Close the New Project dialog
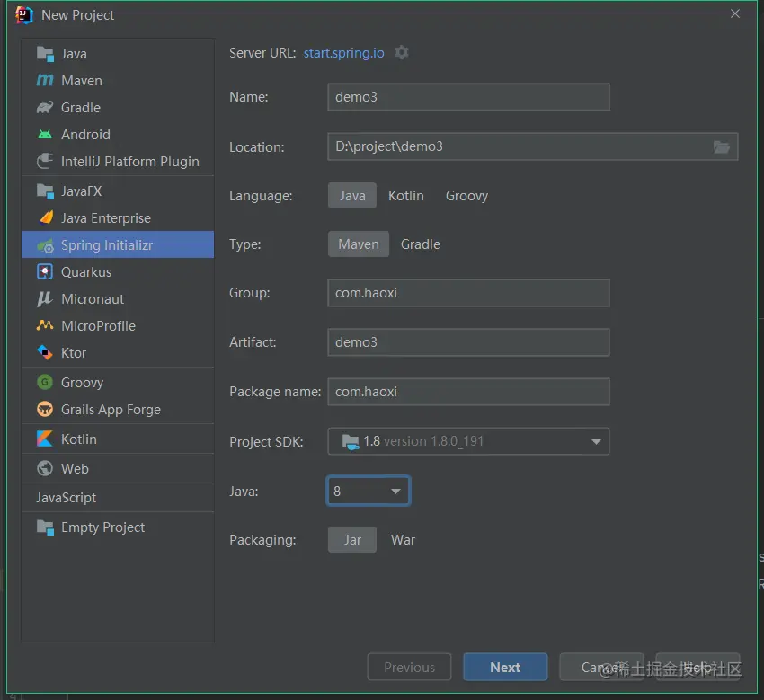Viewport: 764px width, 700px height. [734, 13]
